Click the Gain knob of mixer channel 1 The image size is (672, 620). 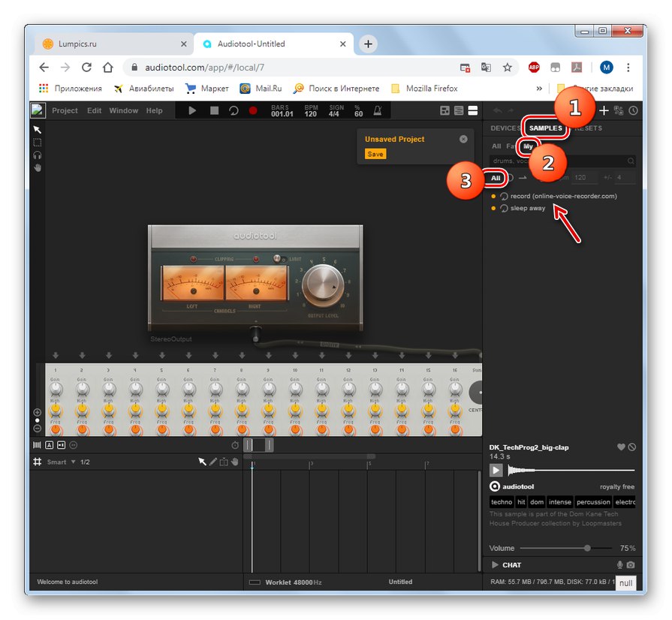pos(56,389)
